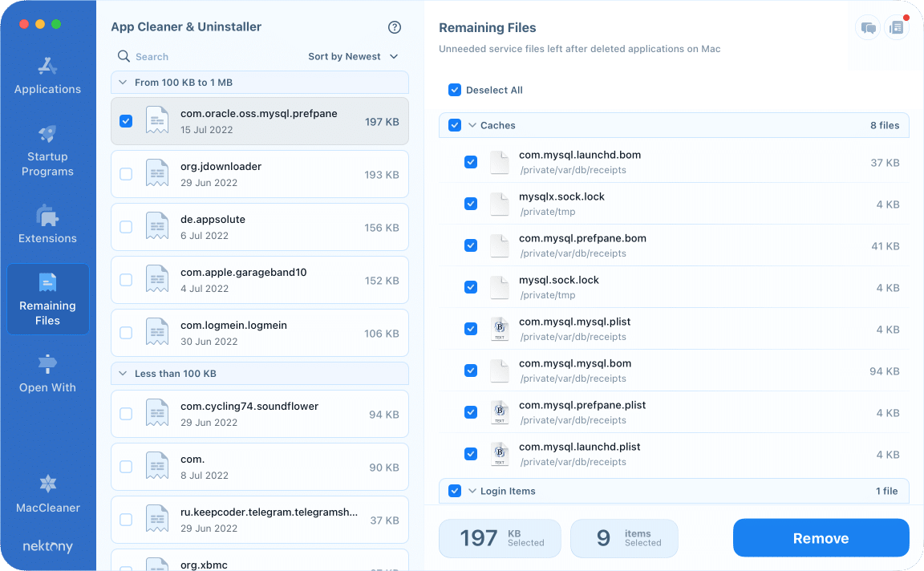
Task: Click plist icon of com.mysql.prefpane.plist
Action: (x=500, y=412)
